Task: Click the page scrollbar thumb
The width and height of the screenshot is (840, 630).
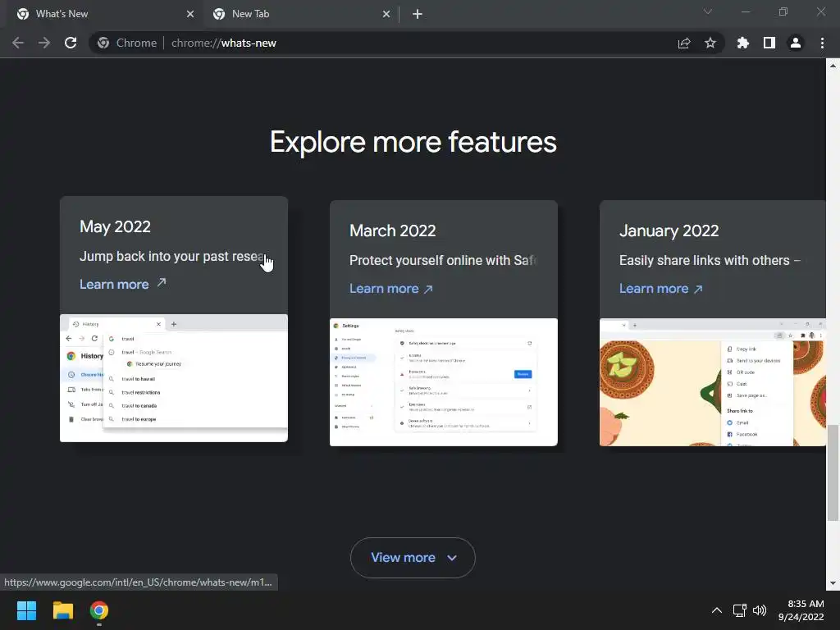Action: [833, 472]
